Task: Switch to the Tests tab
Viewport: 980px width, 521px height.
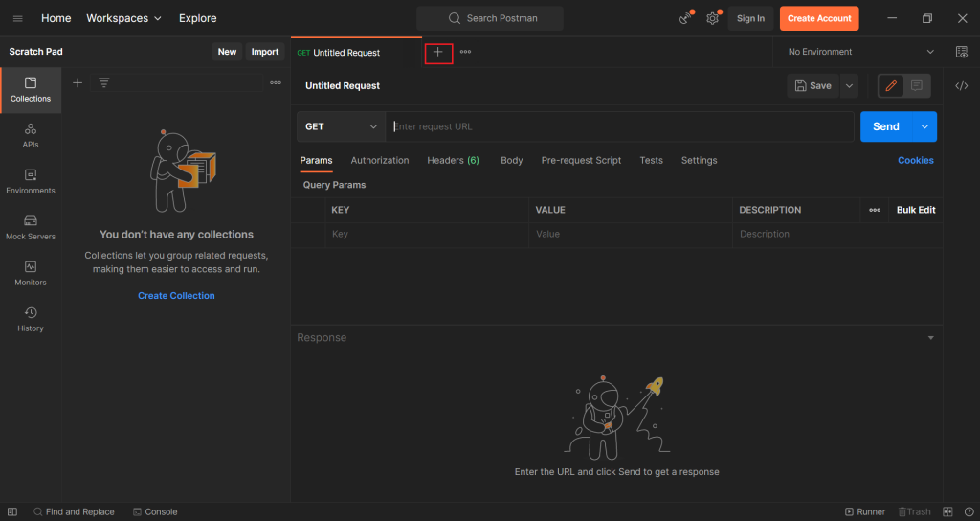Action: [651, 161]
